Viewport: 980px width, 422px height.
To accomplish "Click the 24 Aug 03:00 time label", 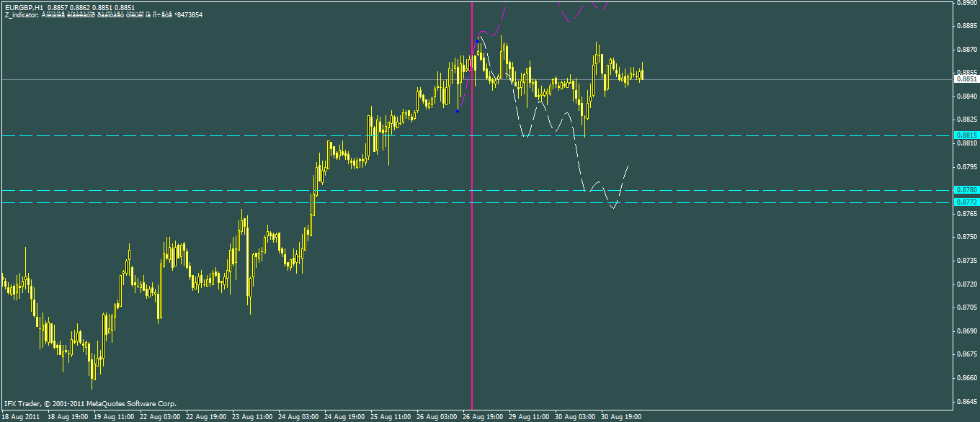I will pyautogui.click(x=299, y=416).
